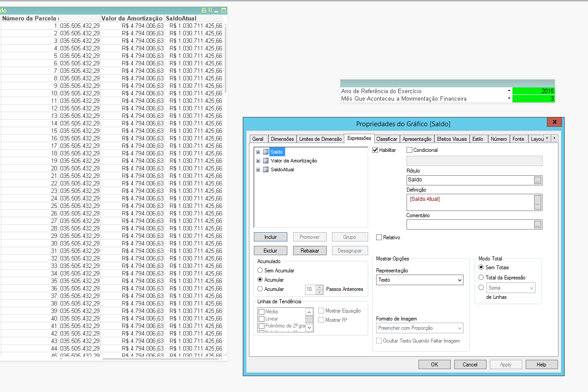Tick the Relativo checkbox
The width and height of the screenshot is (588, 392).
(x=379, y=237)
